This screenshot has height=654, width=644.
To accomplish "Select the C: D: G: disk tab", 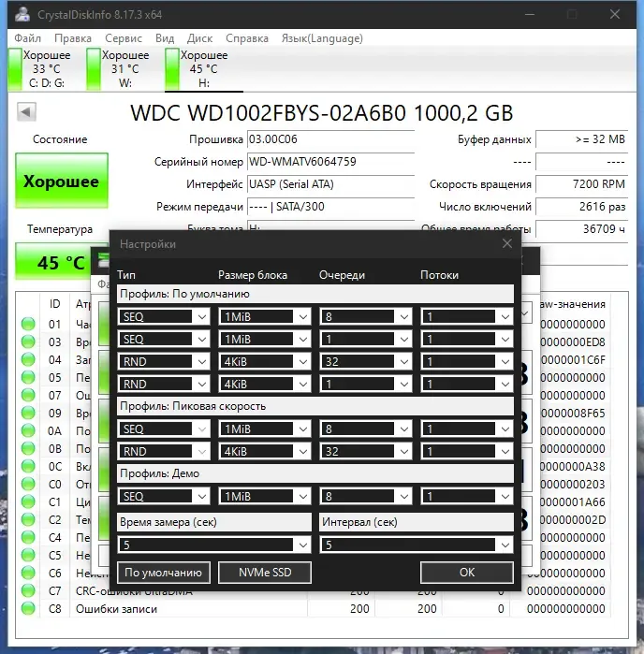I will (x=40, y=69).
